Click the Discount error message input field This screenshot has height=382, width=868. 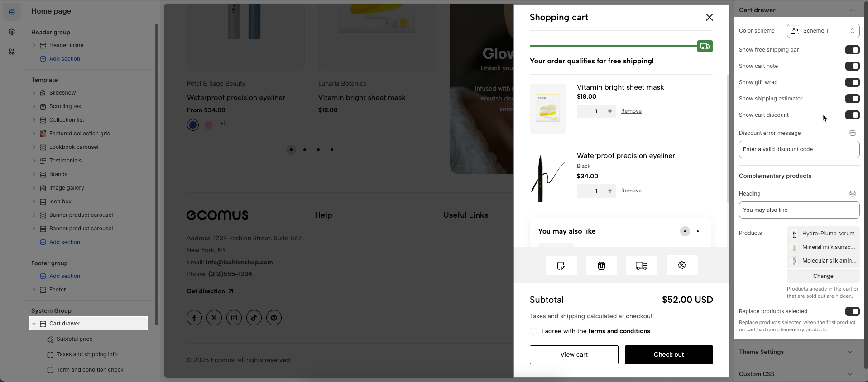(x=799, y=149)
